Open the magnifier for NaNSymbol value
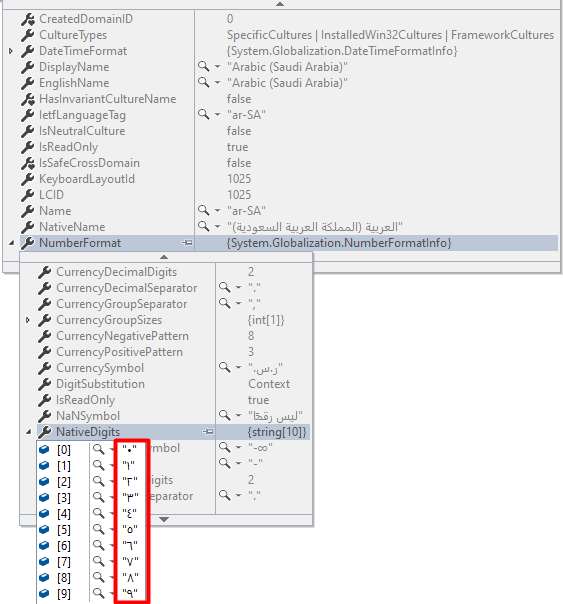This screenshot has height=604, width=563. coord(225,415)
